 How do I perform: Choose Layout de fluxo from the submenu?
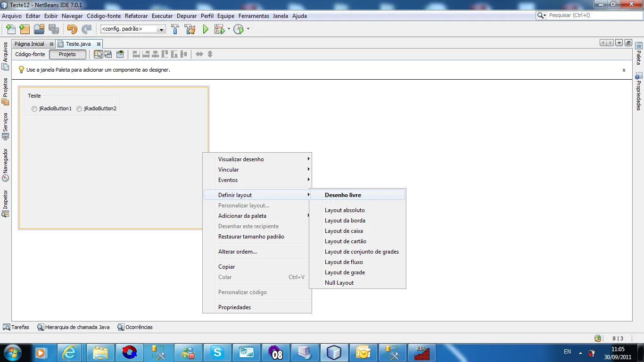(357, 262)
